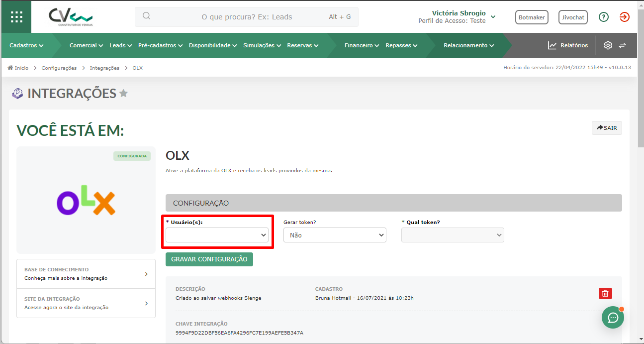Open the Relacionamento menu
Viewport: 644px width, 344px height.
(468, 45)
